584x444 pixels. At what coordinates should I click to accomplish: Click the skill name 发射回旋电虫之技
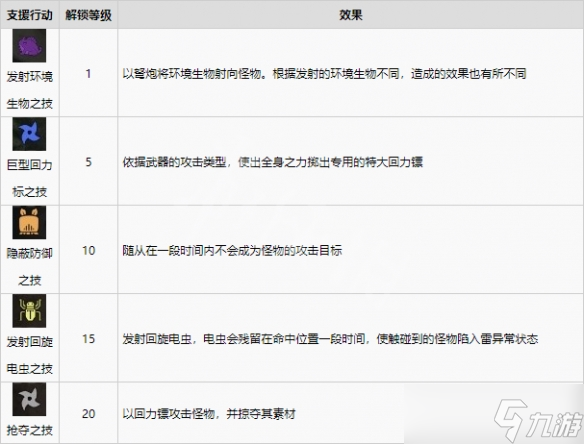(x=30, y=355)
